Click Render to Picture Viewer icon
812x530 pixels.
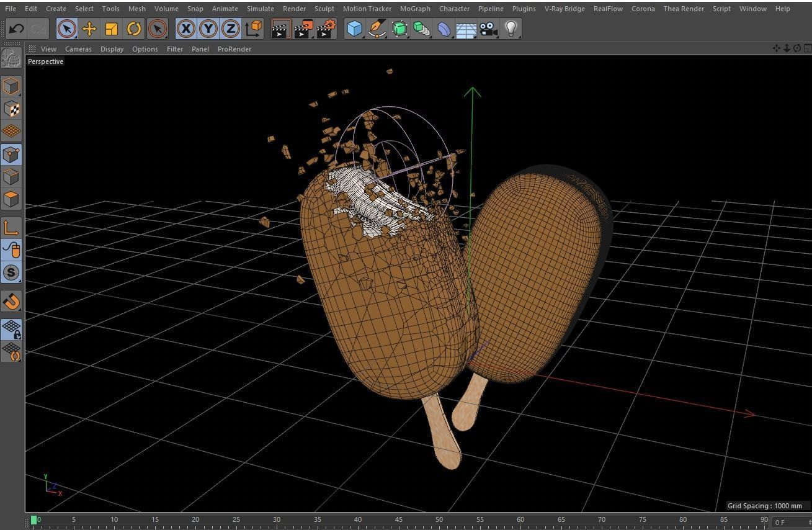click(x=303, y=29)
